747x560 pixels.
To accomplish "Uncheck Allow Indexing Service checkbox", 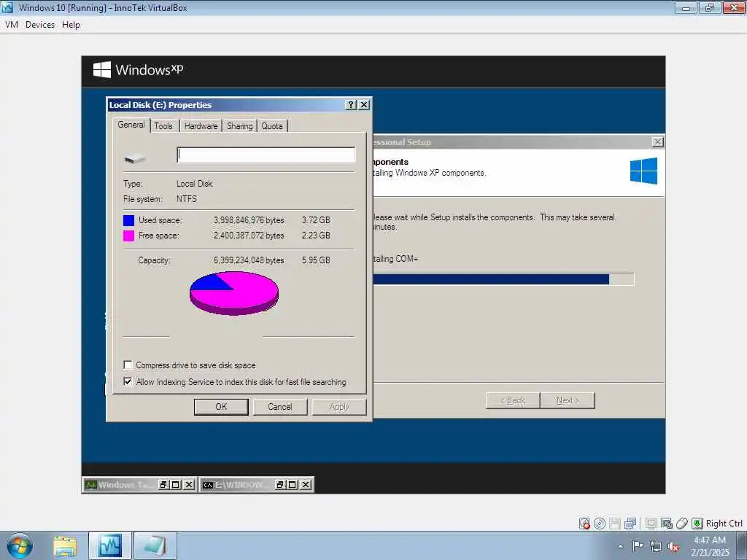I will tap(128, 381).
